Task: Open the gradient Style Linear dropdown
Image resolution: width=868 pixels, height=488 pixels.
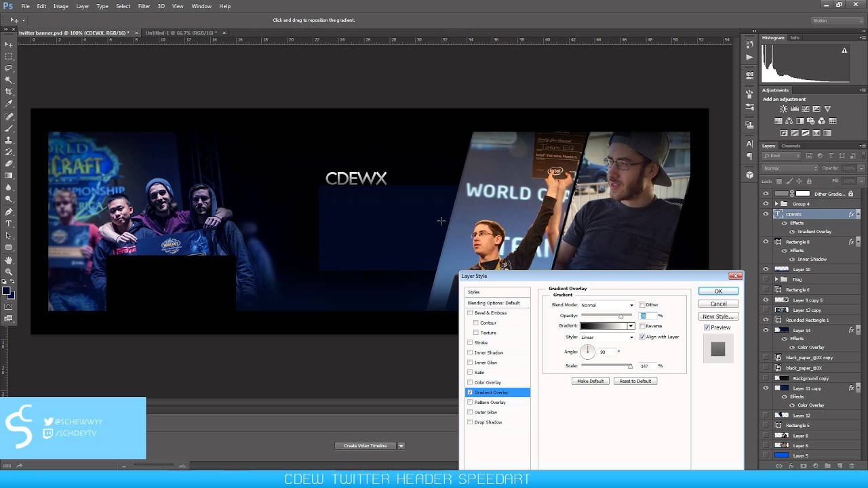Action: click(607, 337)
